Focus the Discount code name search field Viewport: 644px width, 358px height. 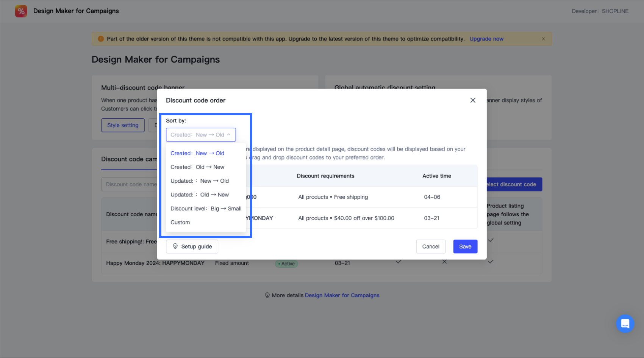click(129, 184)
